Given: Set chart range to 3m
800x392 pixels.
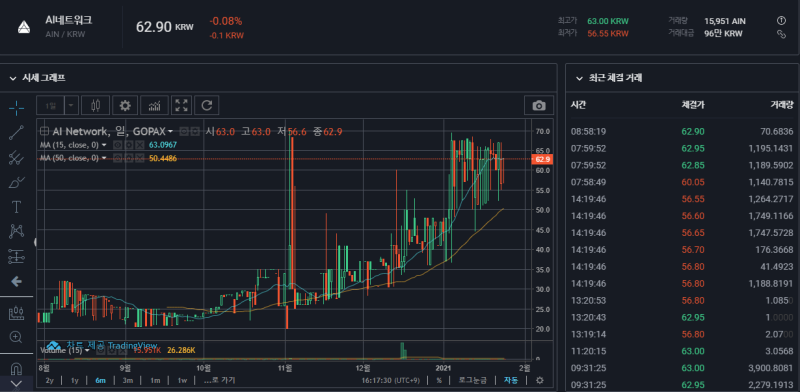Looking at the screenshot, I should [x=128, y=380].
